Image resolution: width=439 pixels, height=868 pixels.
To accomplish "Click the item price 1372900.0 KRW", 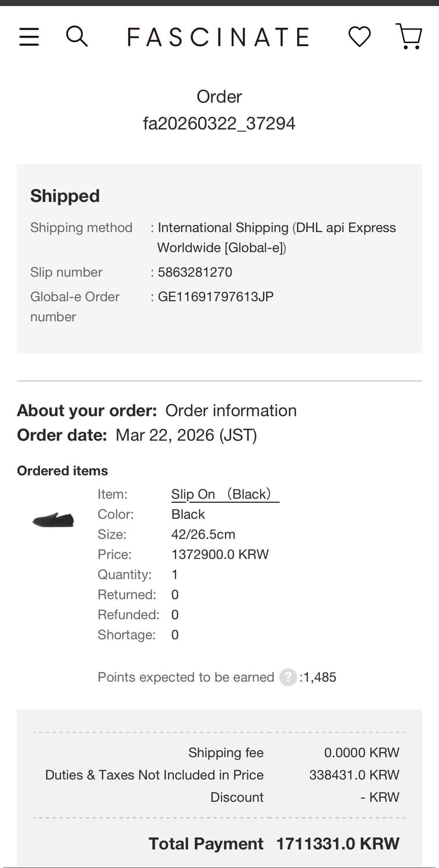I will point(220,554).
